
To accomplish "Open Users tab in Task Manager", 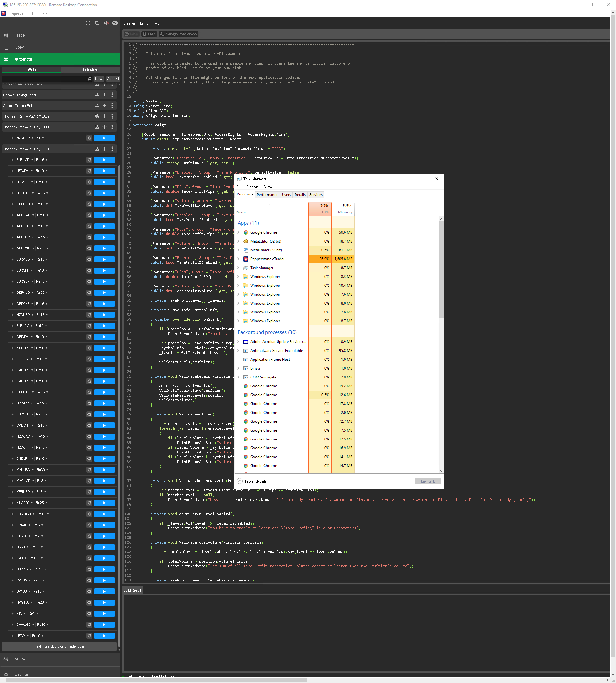I will coord(286,195).
